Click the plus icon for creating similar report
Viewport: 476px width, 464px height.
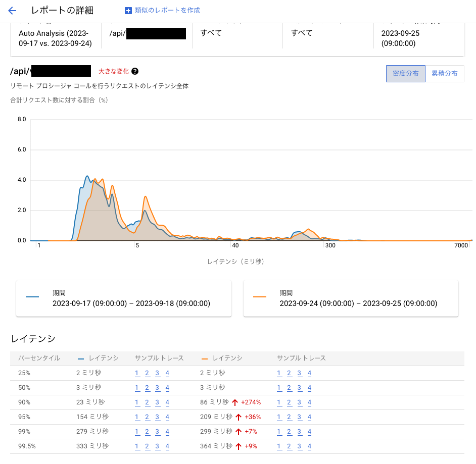click(128, 11)
